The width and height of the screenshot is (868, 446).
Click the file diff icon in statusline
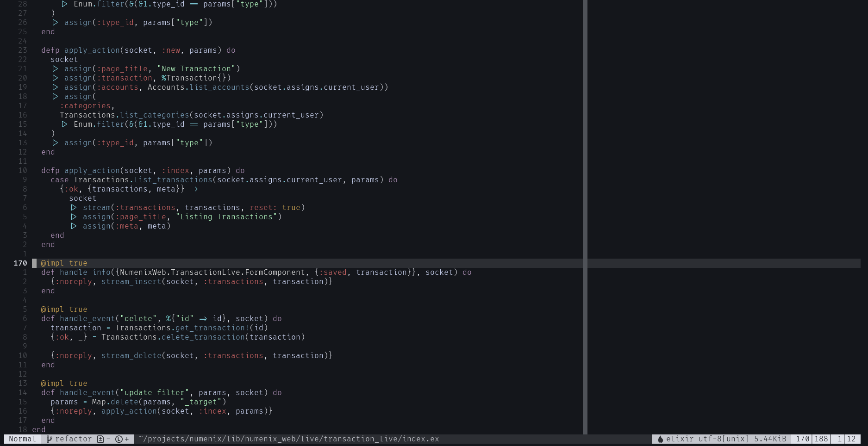pos(100,439)
